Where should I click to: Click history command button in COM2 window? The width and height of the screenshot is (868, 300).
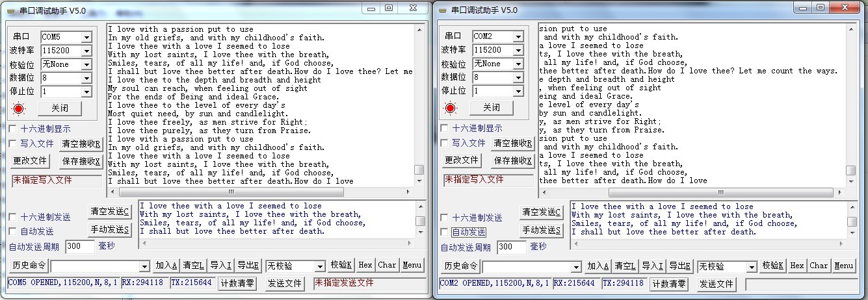click(461, 266)
